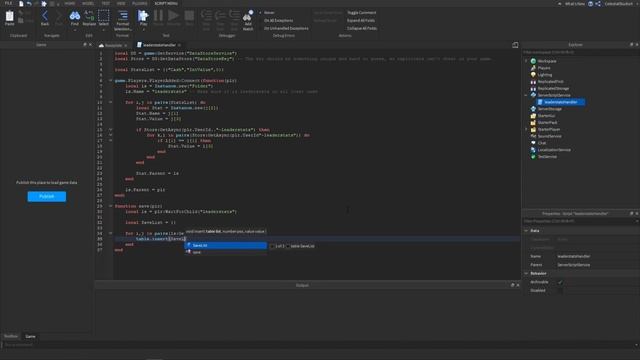Viewport: 640px width, 360px height.
Task: Switch to the PLUGINS ribbon tab
Action: (x=140, y=3)
